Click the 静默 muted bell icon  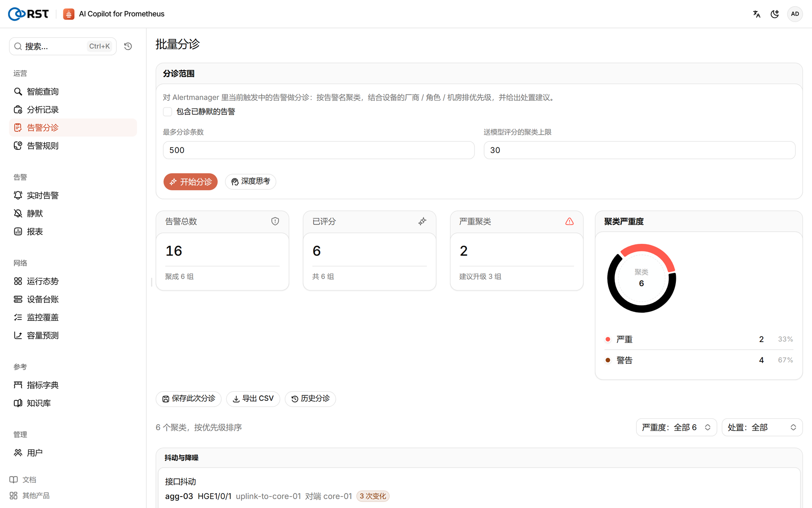18,213
